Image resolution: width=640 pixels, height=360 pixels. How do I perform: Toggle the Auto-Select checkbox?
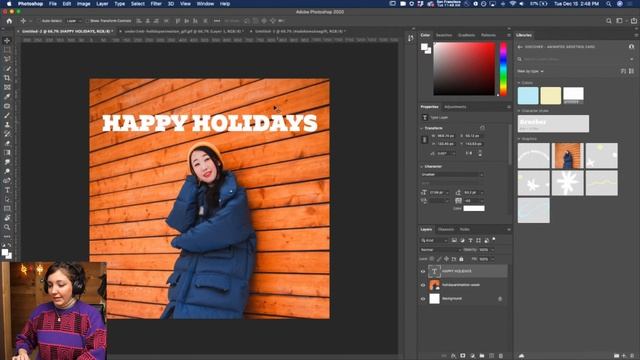pyautogui.click(x=39, y=21)
